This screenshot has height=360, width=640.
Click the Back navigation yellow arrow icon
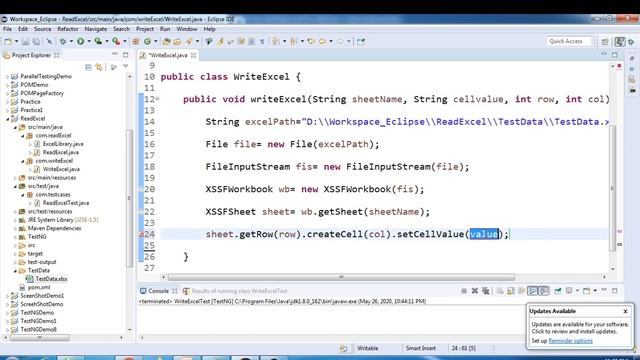point(322,41)
